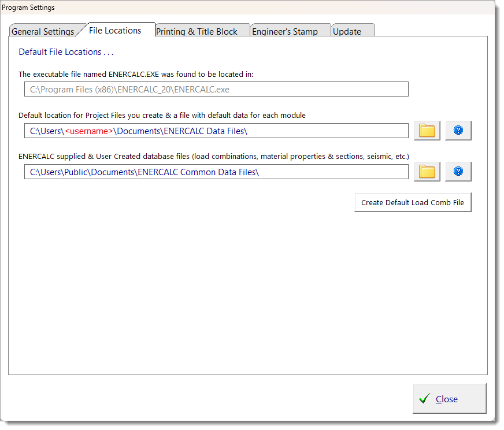Click the Program Settings window title

click(x=28, y=8)
